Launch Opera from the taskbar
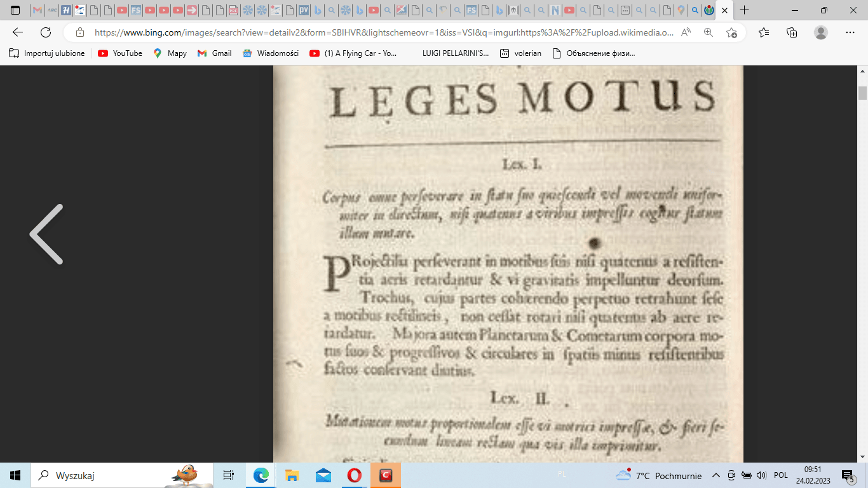This screenshot has height=488, width=868. tap(354, 475)
